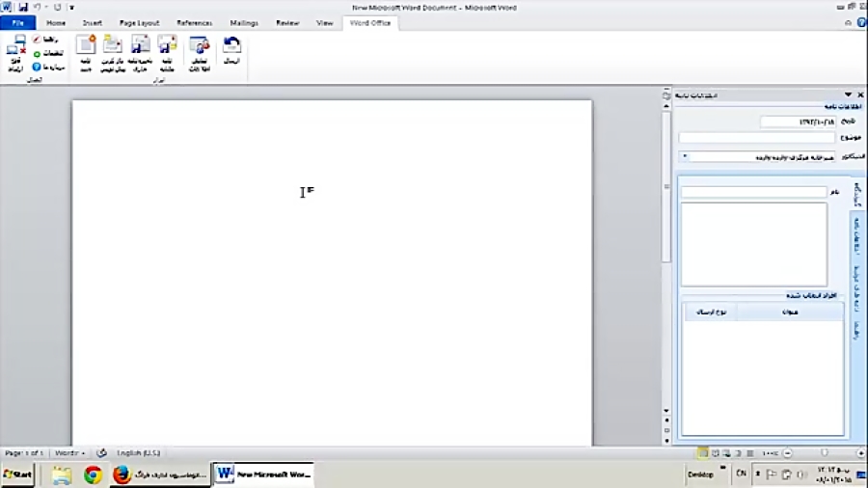
Task: Open the Review tab
Action: 287,23
